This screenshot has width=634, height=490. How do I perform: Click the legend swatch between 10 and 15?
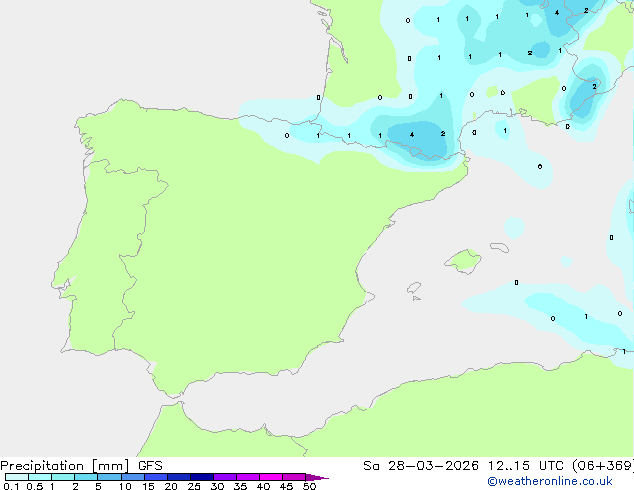pyautogui.click(x=133, y=477)
